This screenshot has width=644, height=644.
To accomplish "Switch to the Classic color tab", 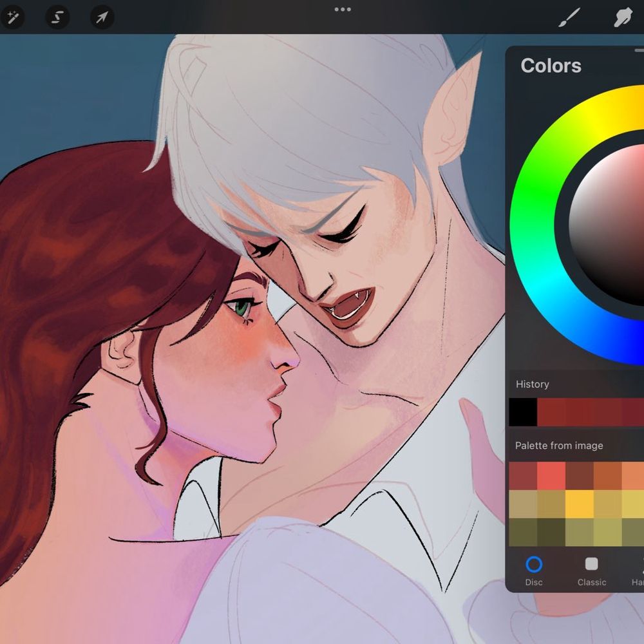I will coord(591,571).
